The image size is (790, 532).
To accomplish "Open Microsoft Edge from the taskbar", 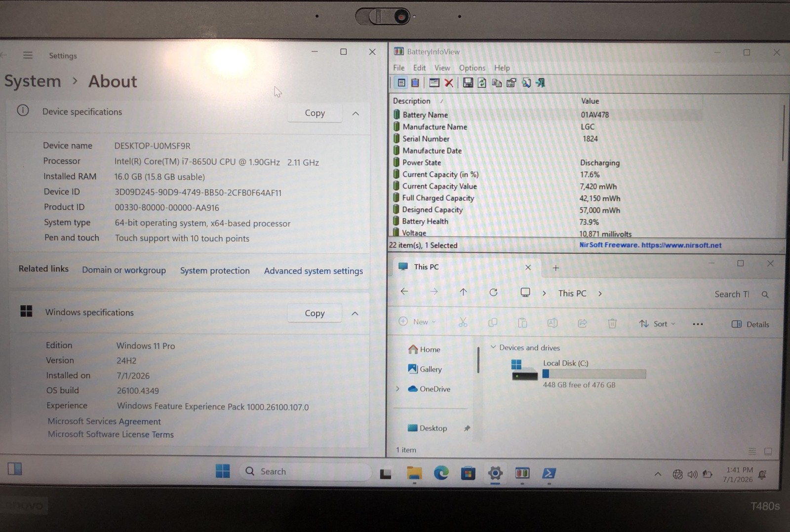I will tap(441, 473).
